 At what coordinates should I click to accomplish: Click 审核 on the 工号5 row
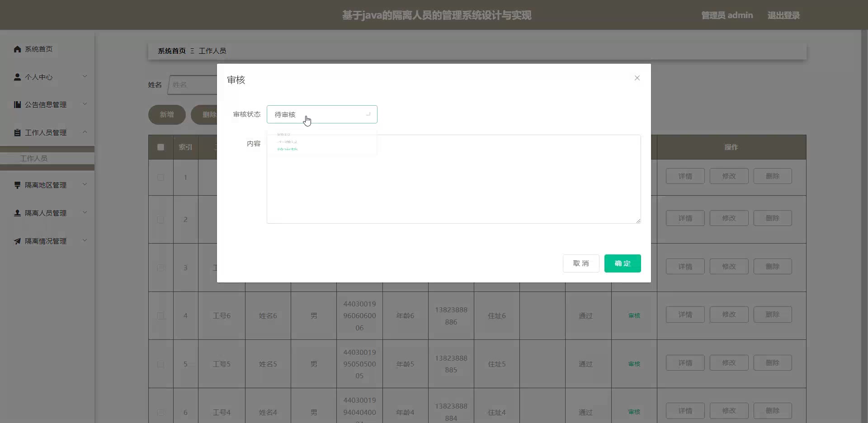click(x=634, y=364)
